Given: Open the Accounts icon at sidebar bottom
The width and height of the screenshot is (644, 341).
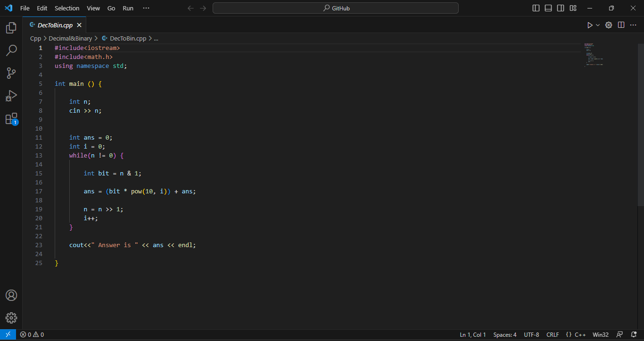Looking at the screenshot, I should (x=11, y=295).
